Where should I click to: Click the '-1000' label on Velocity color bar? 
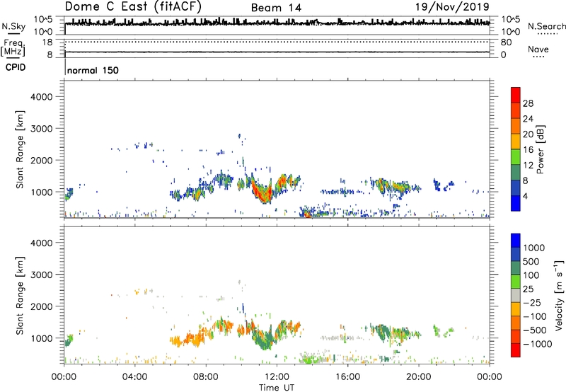[x=537, y=344]
